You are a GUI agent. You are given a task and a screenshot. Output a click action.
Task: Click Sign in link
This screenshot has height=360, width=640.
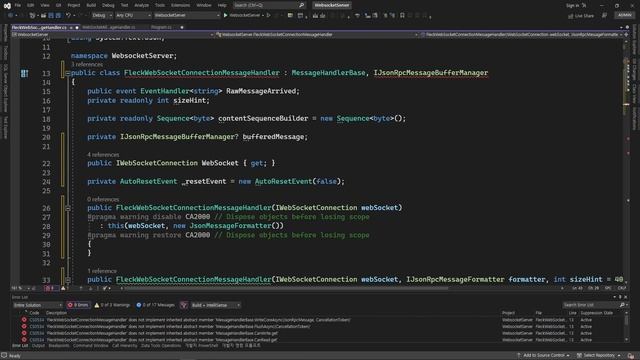coord(573,5)
